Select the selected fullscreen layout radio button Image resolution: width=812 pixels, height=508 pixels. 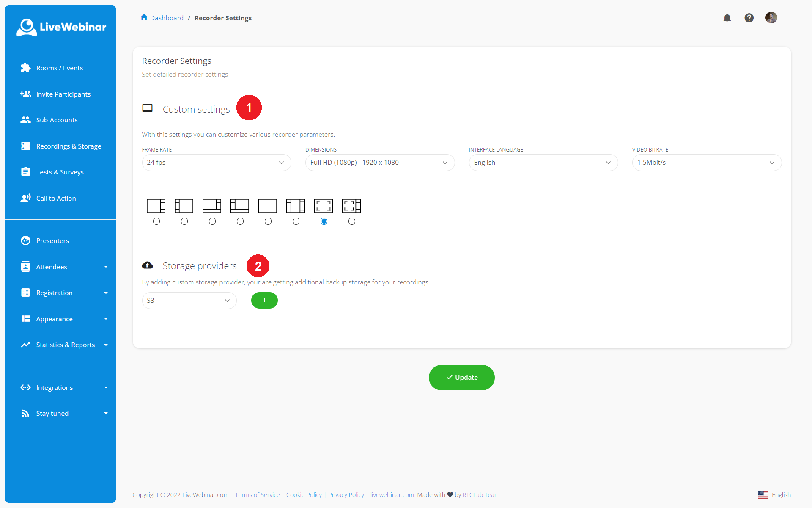(x=324, y=221)
